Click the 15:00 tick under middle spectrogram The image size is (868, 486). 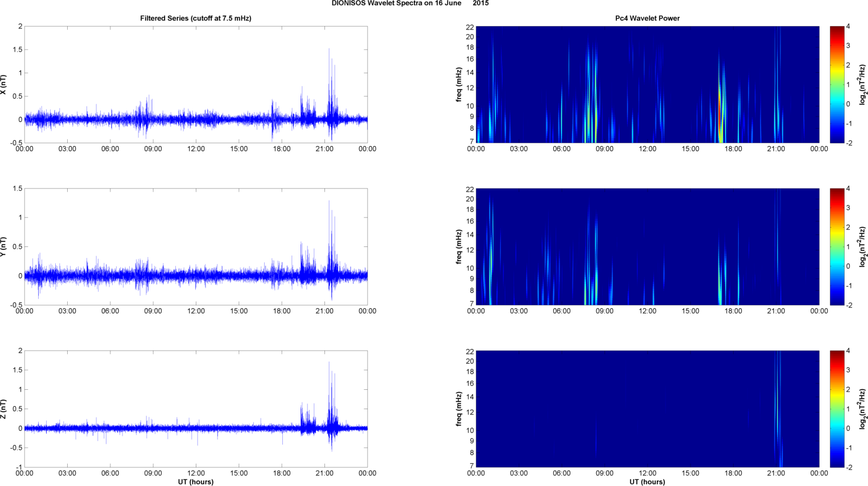point(690,311)
